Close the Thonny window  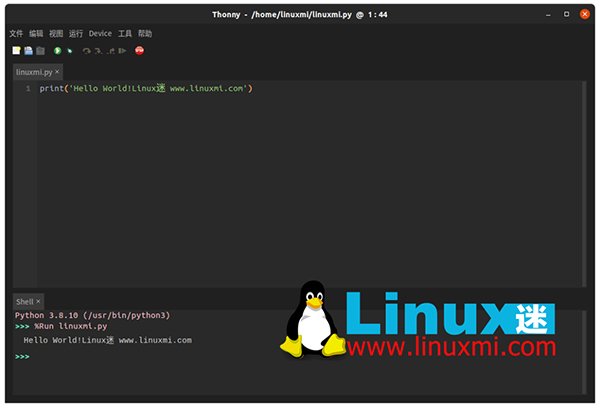click(585, 14)
